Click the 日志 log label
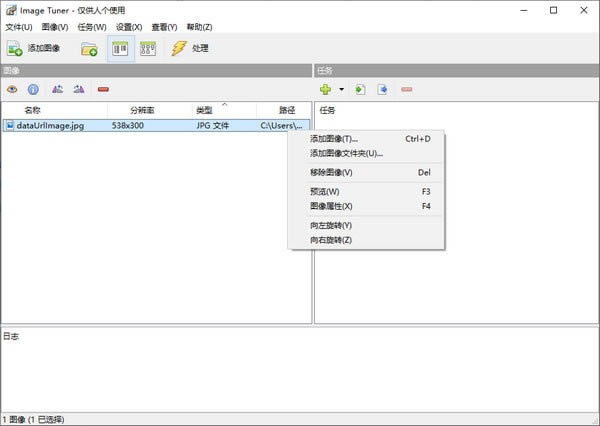The width and height of the screenshot is (600, 426). click(x=11, y=336)
